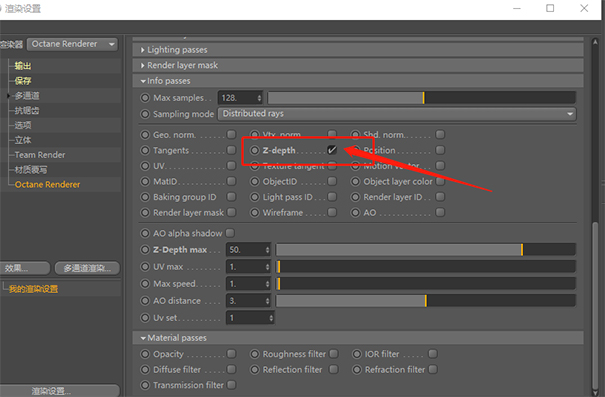Viewport: 605px width, 397px height.
Task: Open the Sampling mode dropdown
Action: (397, 114)
